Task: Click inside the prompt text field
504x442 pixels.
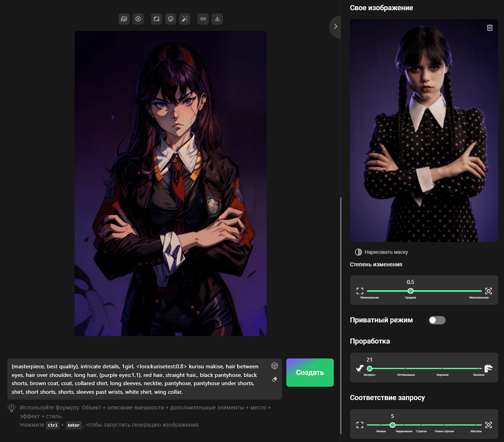Action: click(137, 379)
